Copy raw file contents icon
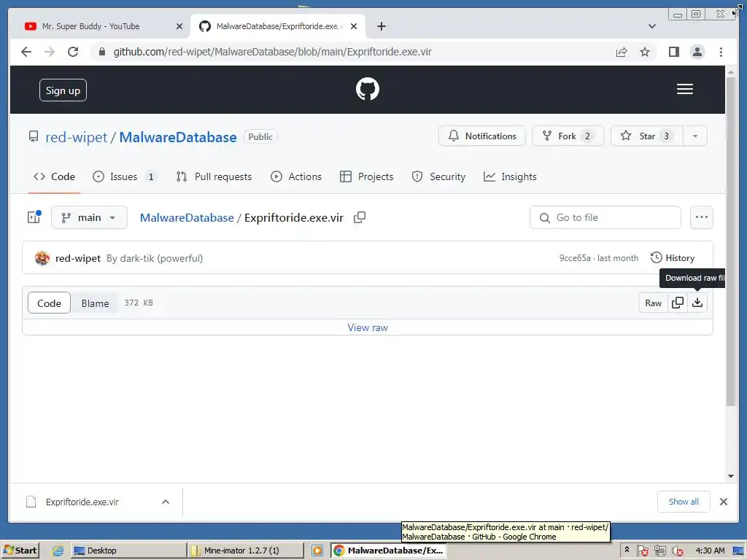 (678, 303)
